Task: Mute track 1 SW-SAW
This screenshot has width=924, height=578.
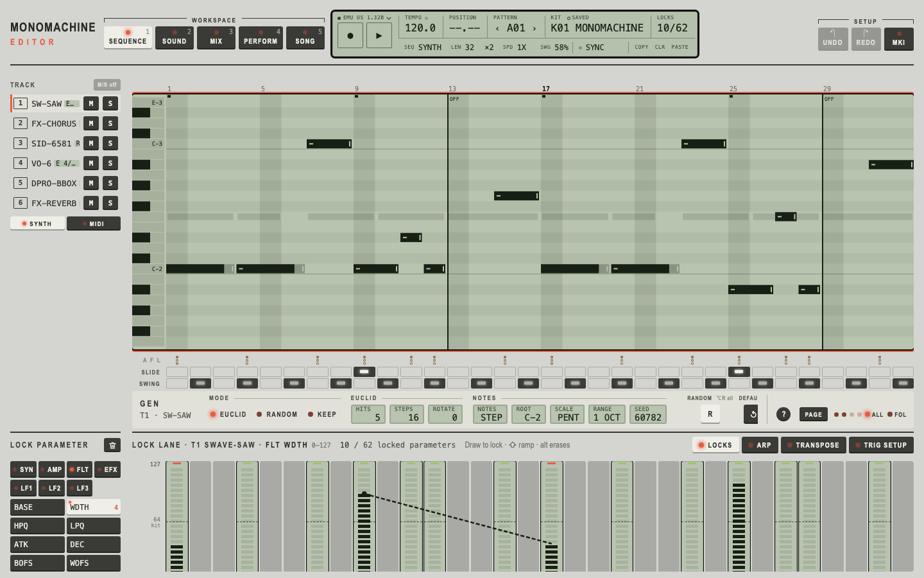Action: click(91, 103)
